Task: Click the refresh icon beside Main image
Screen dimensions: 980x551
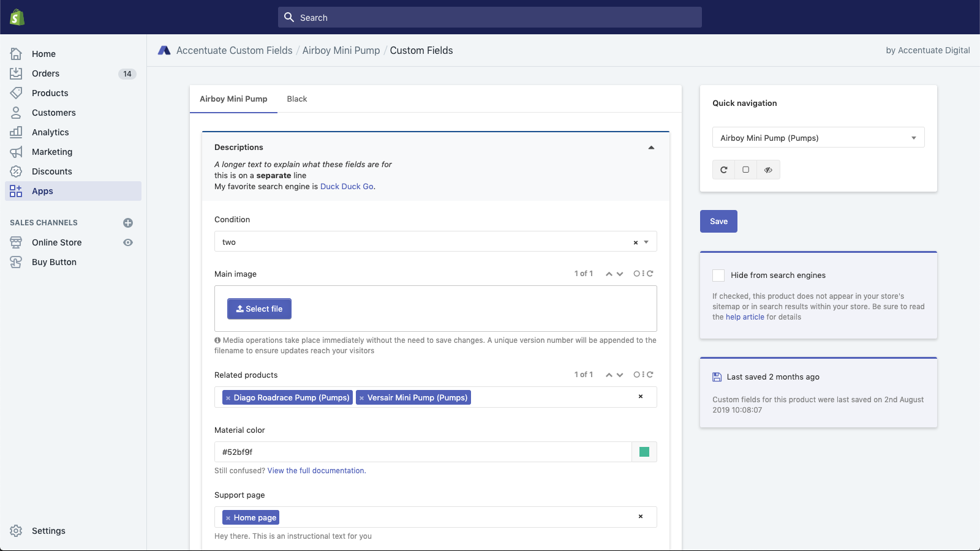Action: point(650,274)
